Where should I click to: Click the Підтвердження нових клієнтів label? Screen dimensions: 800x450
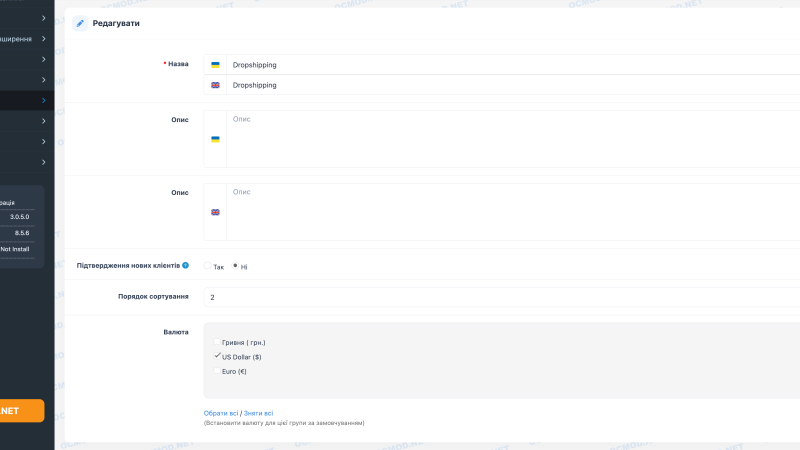click(128, 265)
